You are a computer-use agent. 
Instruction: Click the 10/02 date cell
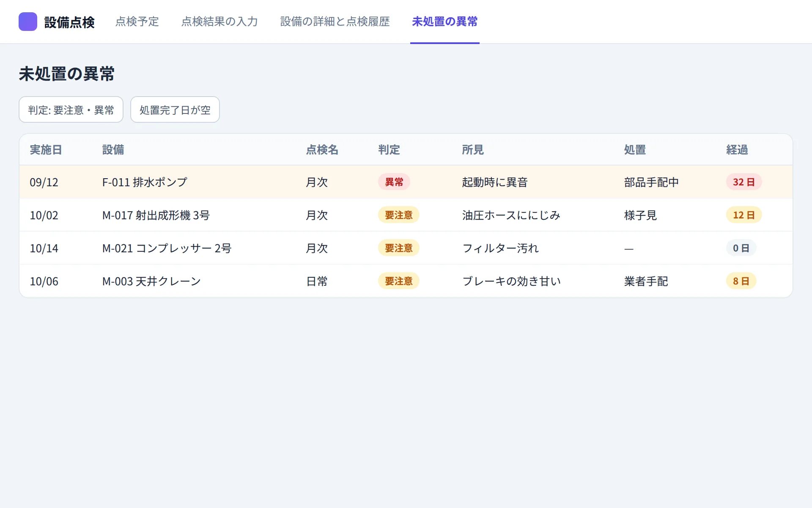tap(44, 215)
